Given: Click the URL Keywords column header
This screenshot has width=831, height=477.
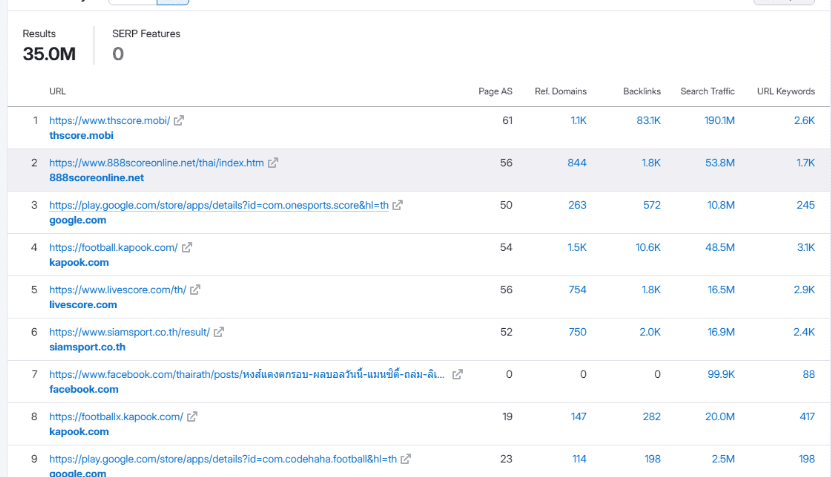Looking at the screenshot, I should (786, 91).
